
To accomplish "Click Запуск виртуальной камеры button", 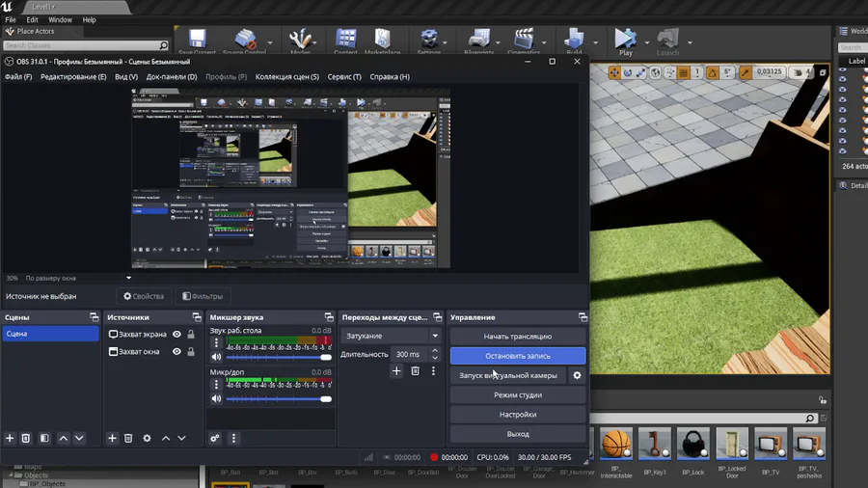I will click(x=508, y=376).
